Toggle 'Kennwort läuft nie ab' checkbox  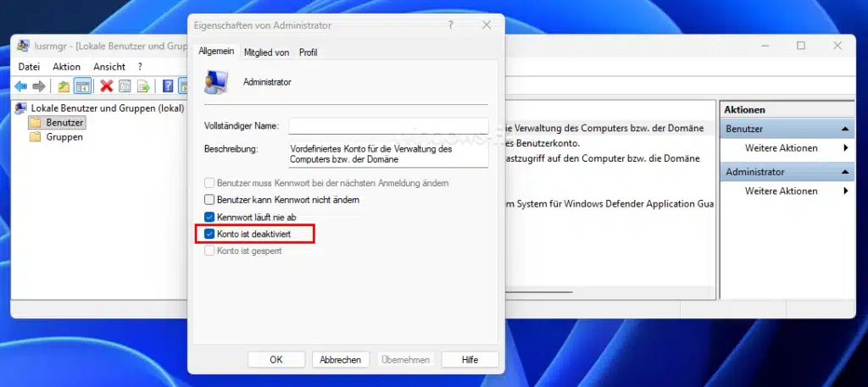pyautogui.click(x=210, y=217)
